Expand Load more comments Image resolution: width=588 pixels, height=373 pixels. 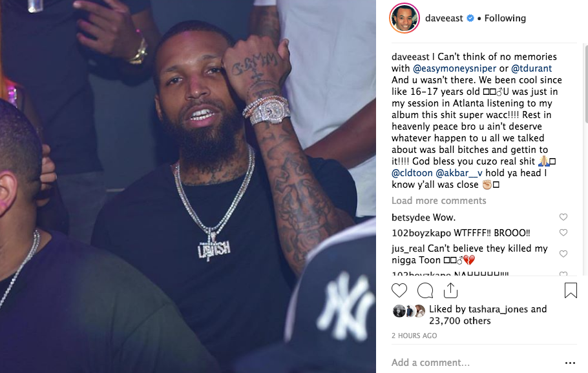pos(439,201)
